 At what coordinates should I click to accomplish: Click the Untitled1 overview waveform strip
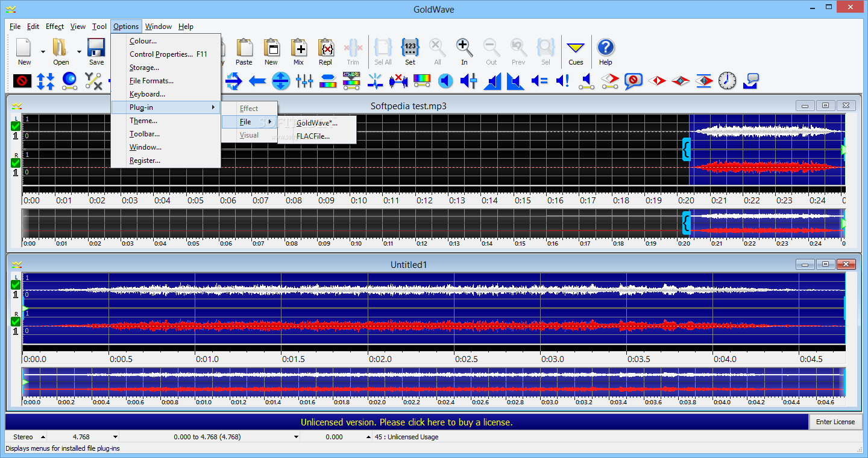pos(434,382)
